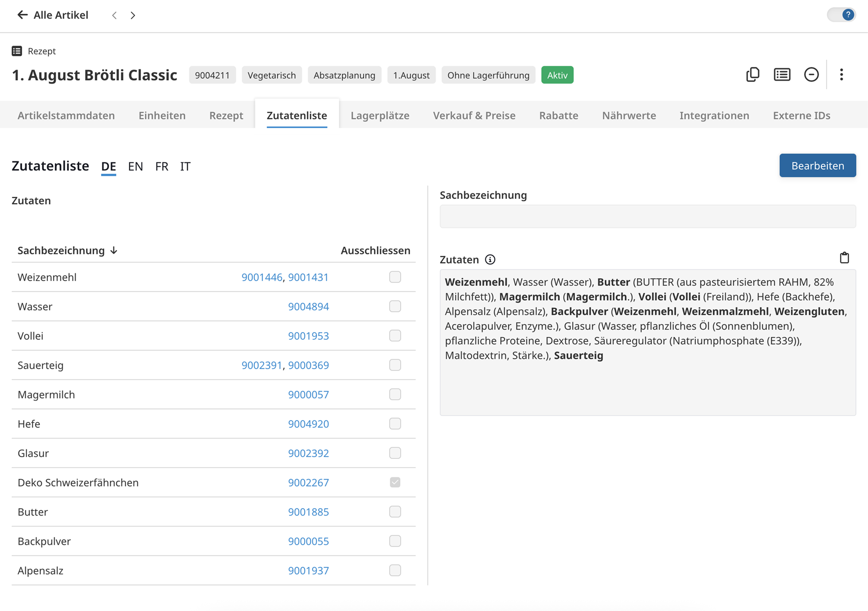Select the FR language tab
Image resolution: width=868 pixels, height=611 pixels.
(161, 167)
